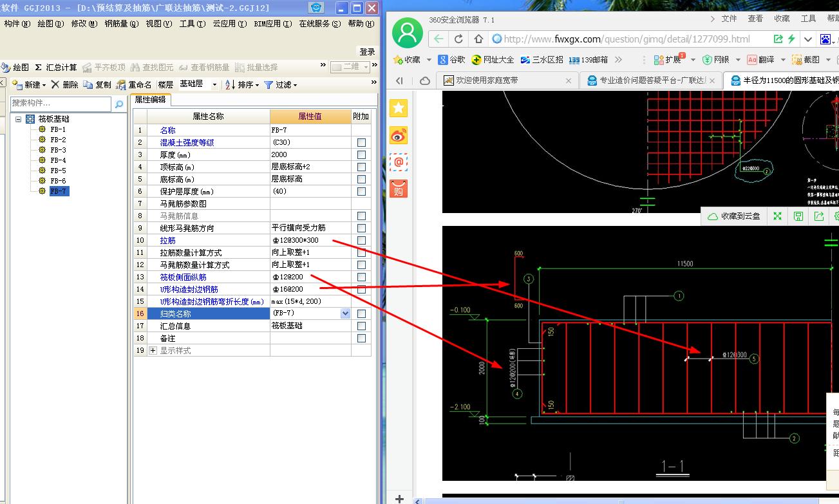Open address bar history dropdown chevron
Screen dimensions: 839x504
(x=808, y=39)
